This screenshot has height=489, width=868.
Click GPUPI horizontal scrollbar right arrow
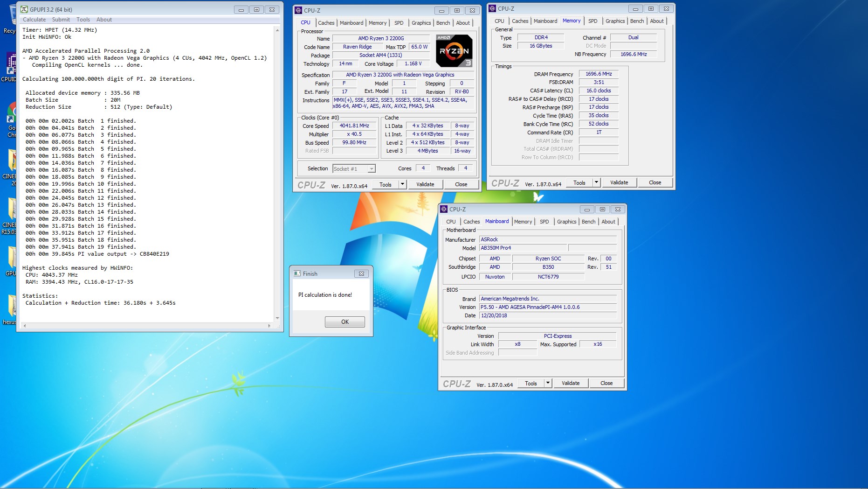tap(269, 326)
